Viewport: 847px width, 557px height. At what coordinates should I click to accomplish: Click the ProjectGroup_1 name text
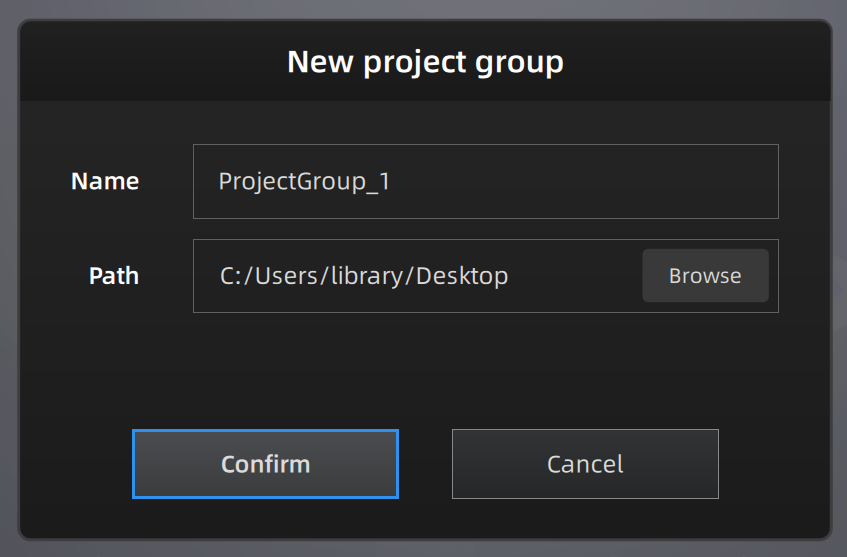tap(304, 181)
